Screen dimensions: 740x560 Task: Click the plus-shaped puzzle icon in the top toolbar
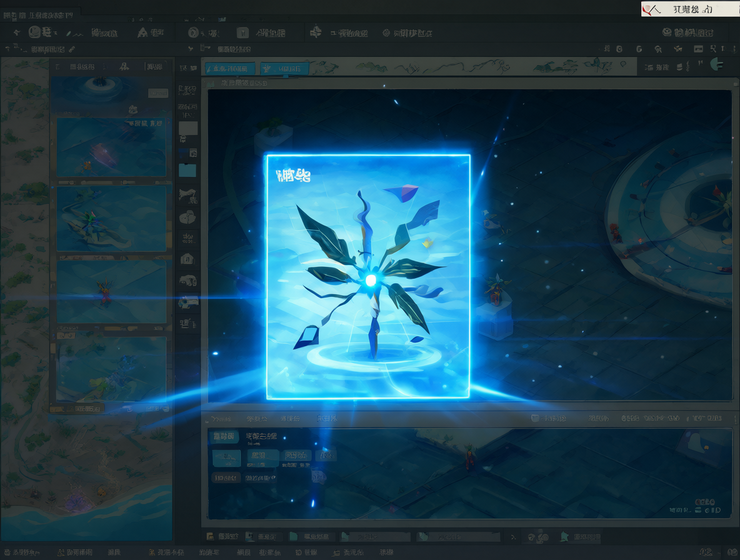316,32
